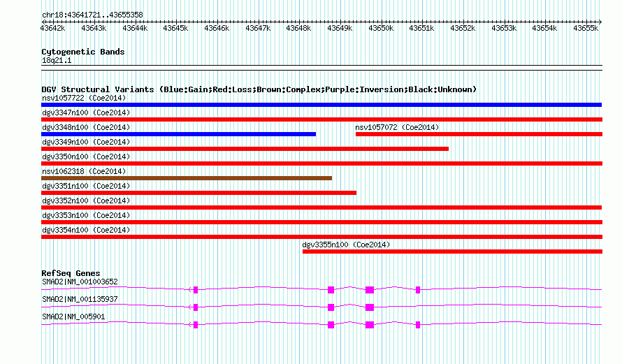
Task: Open the nsv1057072 (Coe2014) variant label
Action: pos(397,127)
